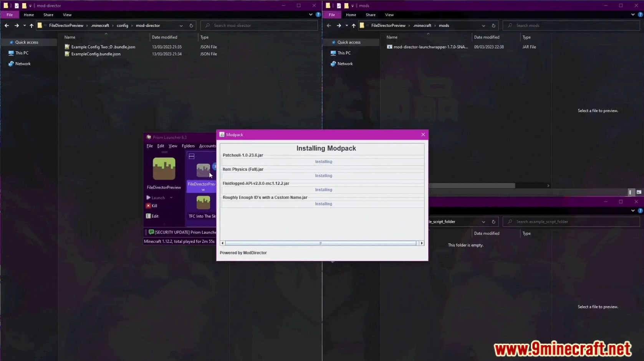
Task: Click Search mod-director input field
Action: pyautogui.click(x=259, y=26)
